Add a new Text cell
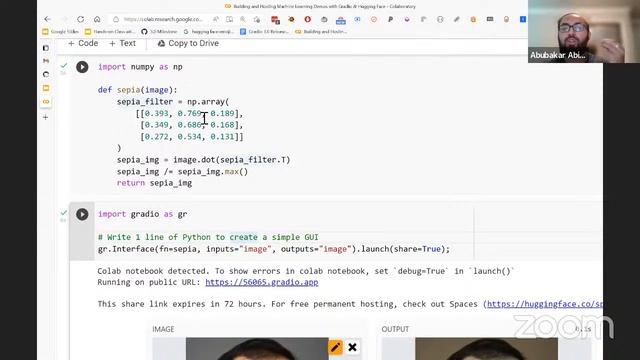 pyautogui.click(x=122, y=43)
